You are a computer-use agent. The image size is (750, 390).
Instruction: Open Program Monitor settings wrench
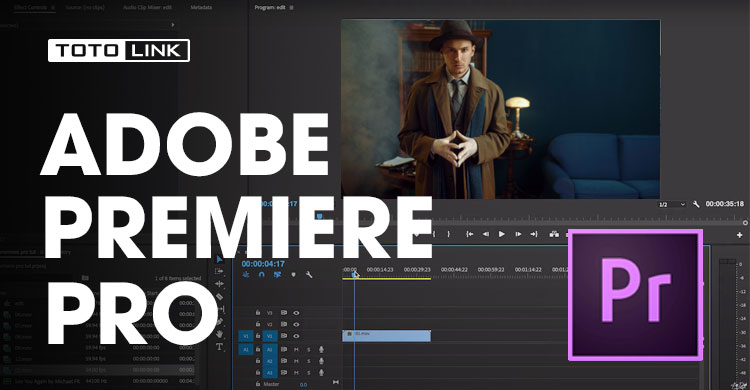point(696,204)
